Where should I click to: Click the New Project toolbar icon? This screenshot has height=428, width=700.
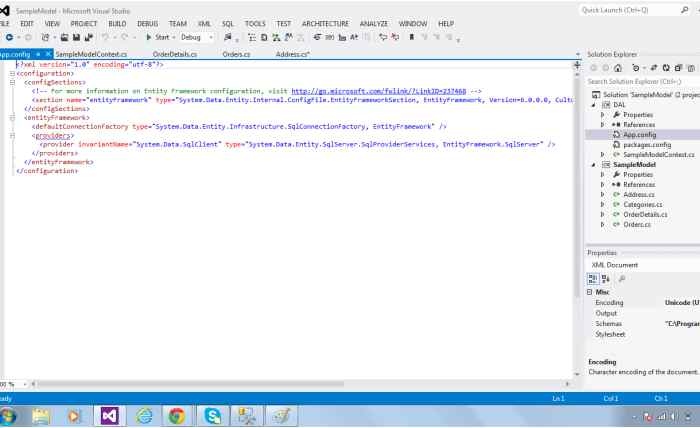click(45, 37)
